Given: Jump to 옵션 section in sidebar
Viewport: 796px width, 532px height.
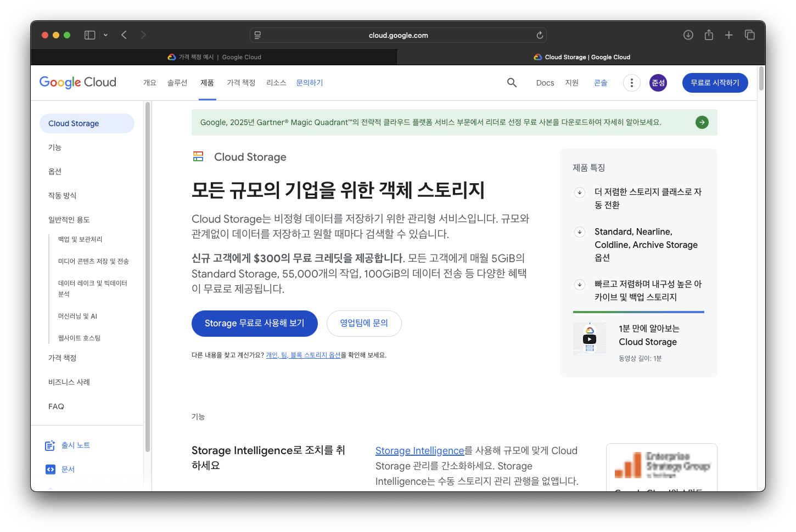Looking at the screenshot, I should click(x=55, y=172).
